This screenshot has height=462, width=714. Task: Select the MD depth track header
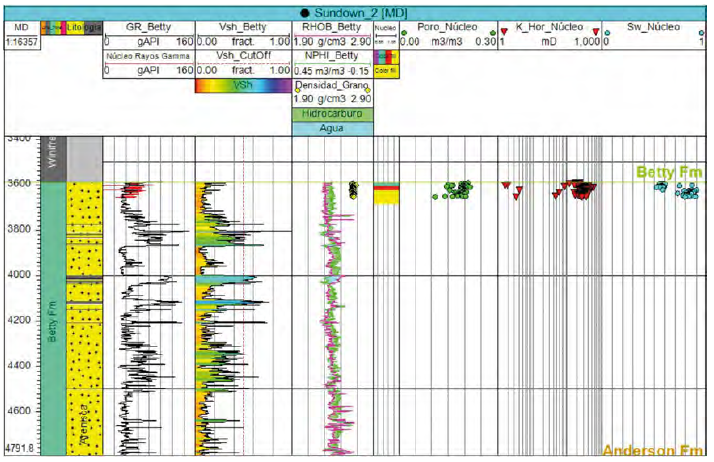(22, 29)
